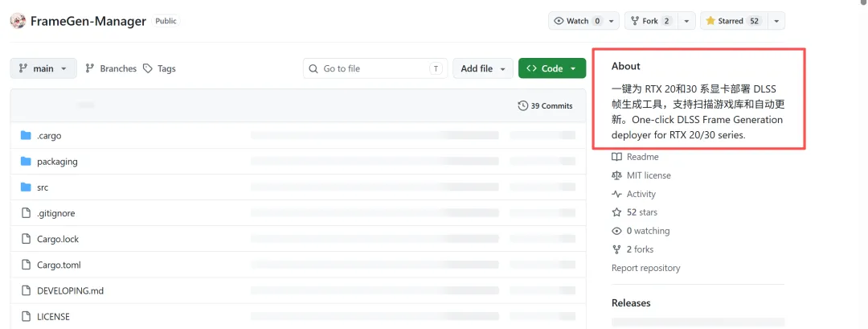Open the packaging folder

click(x=57, y=162)
